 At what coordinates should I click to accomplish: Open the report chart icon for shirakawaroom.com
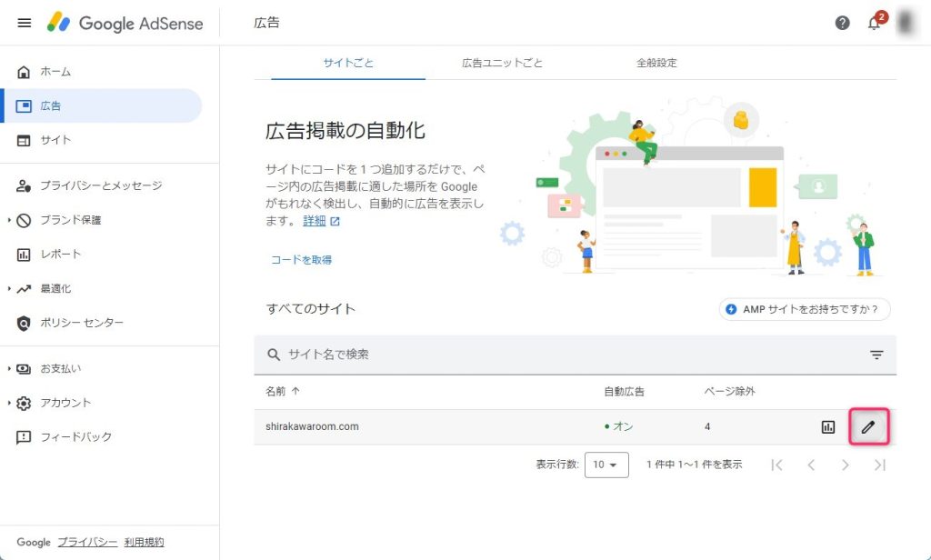point(828,426)
